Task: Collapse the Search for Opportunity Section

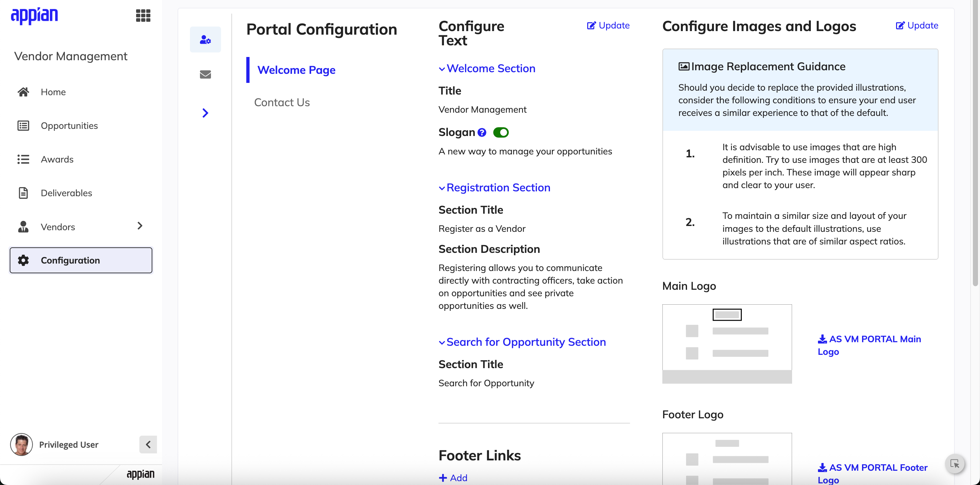Action: 522,342
